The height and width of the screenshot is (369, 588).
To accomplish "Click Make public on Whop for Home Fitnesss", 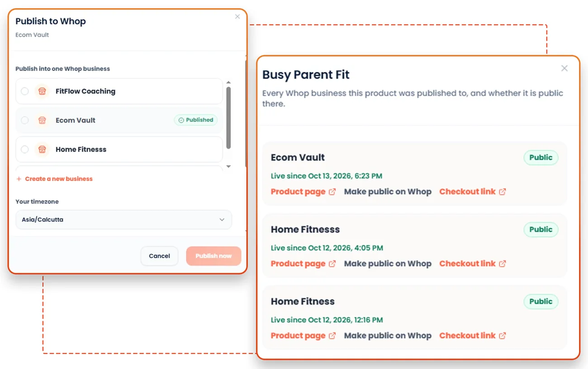I will click(388, 264).
